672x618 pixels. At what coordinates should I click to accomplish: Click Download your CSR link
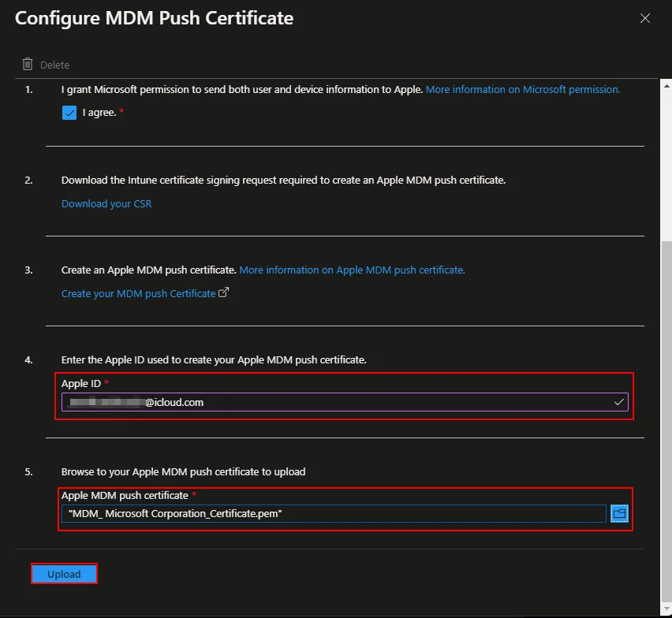(x=106, y=203)
